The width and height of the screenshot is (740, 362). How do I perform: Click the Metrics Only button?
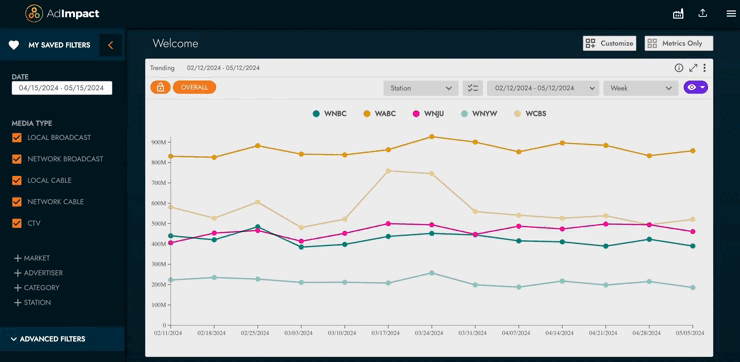[679, 43]
